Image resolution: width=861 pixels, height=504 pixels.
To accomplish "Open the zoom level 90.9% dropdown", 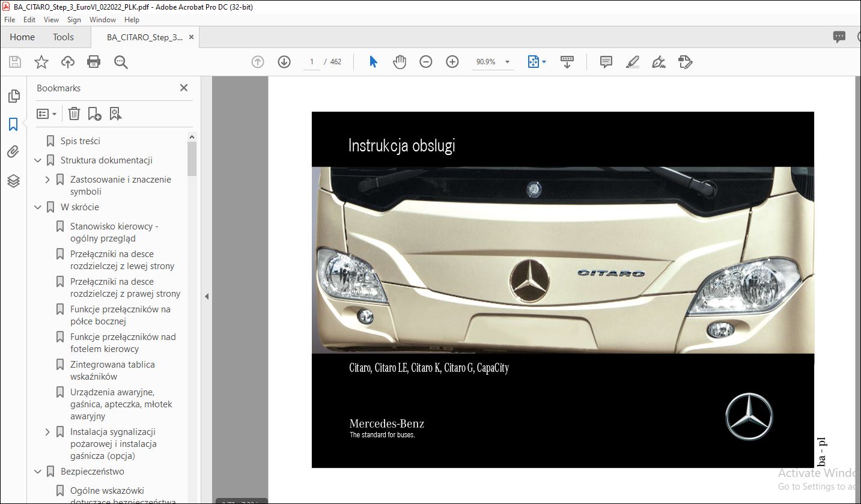I will pyautogui.click(x=507, y=62).
